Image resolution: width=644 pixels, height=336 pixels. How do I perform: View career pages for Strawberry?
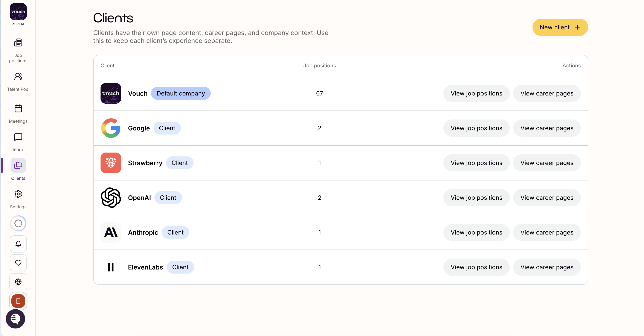pos(546,163)
